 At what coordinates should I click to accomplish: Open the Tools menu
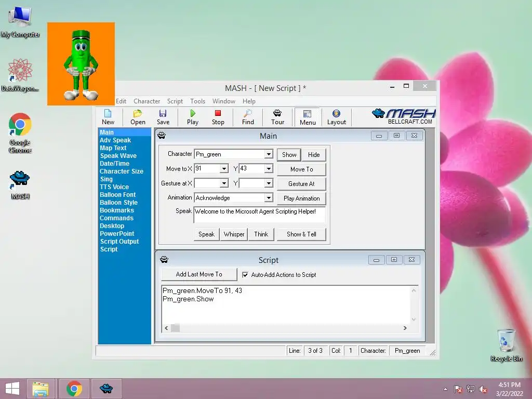pyautogui.click(x=197, y=101)
